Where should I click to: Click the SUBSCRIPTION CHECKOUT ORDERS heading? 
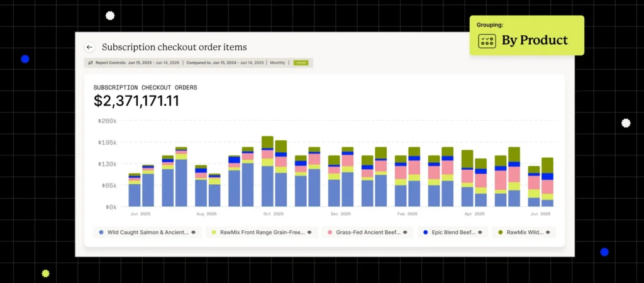(x=145, y=87)
